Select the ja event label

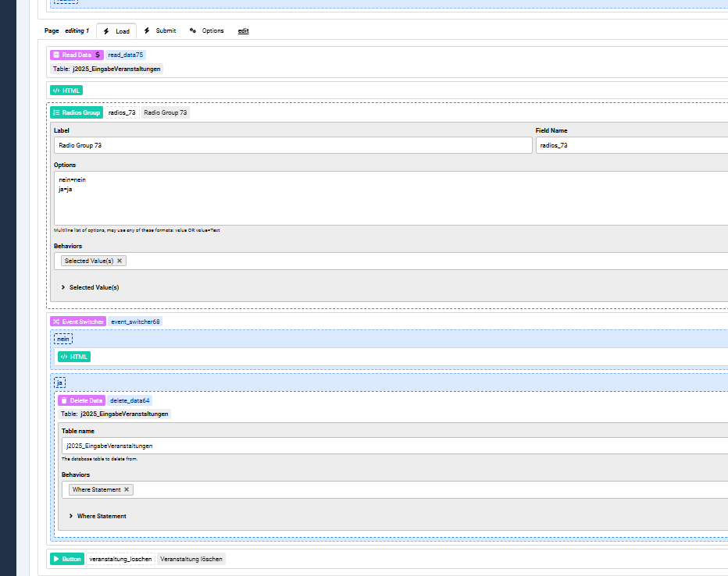[x=60, y=382]
